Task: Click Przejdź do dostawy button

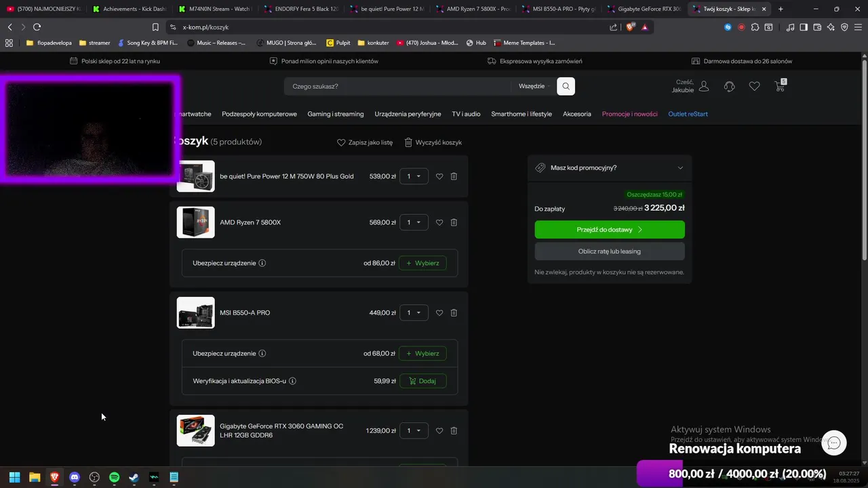Action: coord(610,230)
